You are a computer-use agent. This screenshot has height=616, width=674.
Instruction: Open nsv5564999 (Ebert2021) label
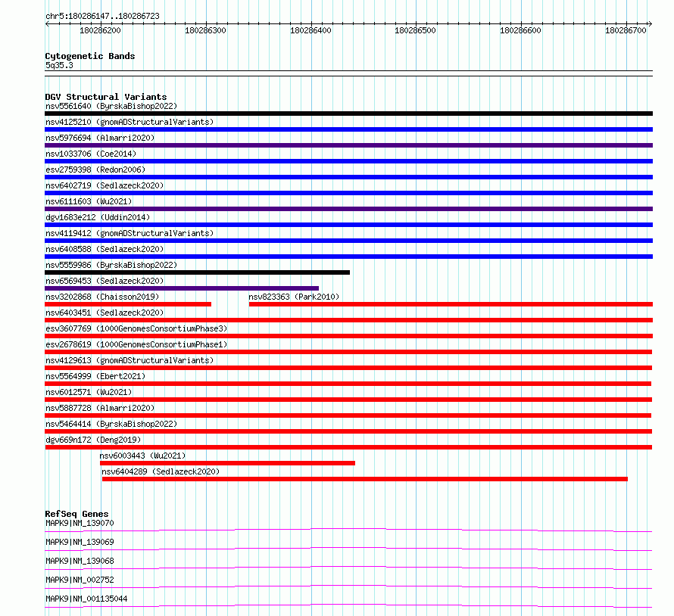tap(95, 376)
